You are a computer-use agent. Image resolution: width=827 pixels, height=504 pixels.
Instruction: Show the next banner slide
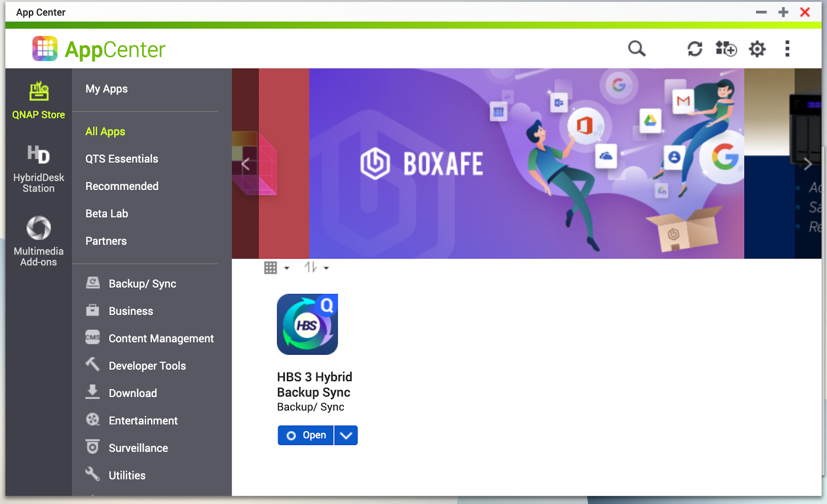[808, 164]
